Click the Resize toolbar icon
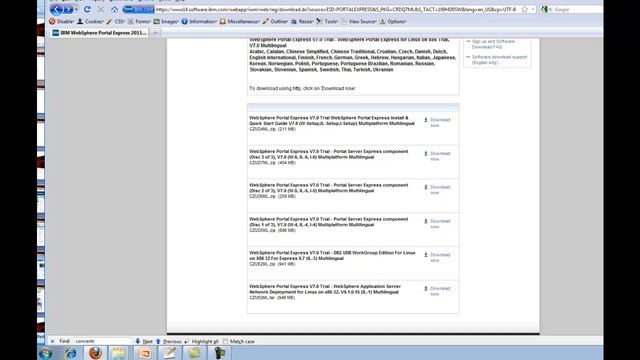This screenshot has width=640, height=360. pos(294,21)
